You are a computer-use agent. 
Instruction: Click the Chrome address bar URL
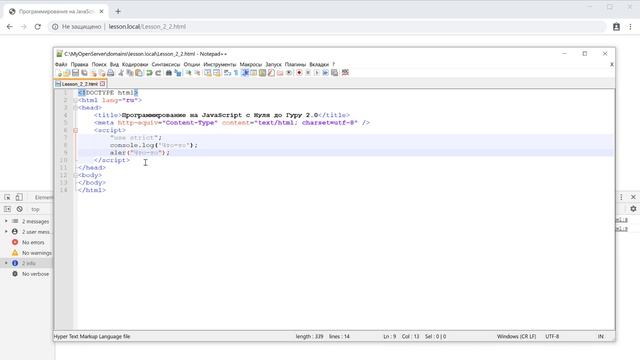pyautogui.click(x=147, y=27)
